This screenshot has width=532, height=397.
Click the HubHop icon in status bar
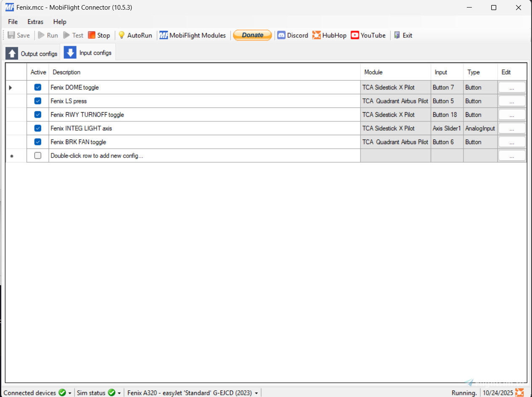[x=520, y=393]
